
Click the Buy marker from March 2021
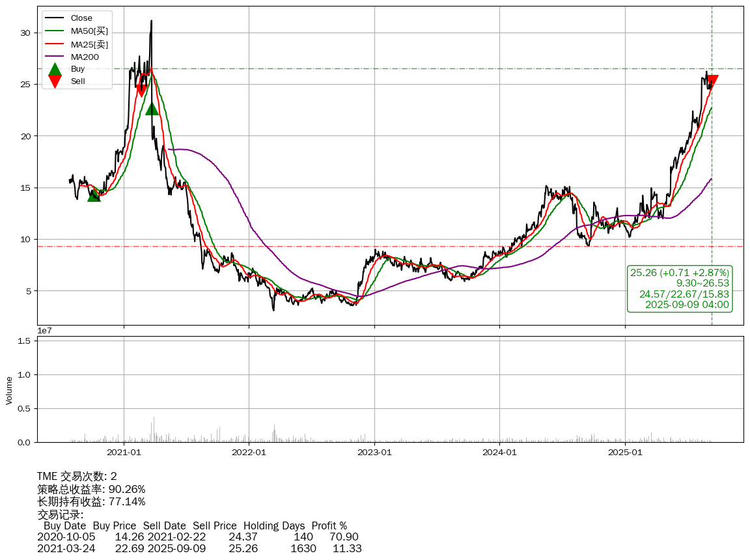pyautogui.click(x=152, y=108)
